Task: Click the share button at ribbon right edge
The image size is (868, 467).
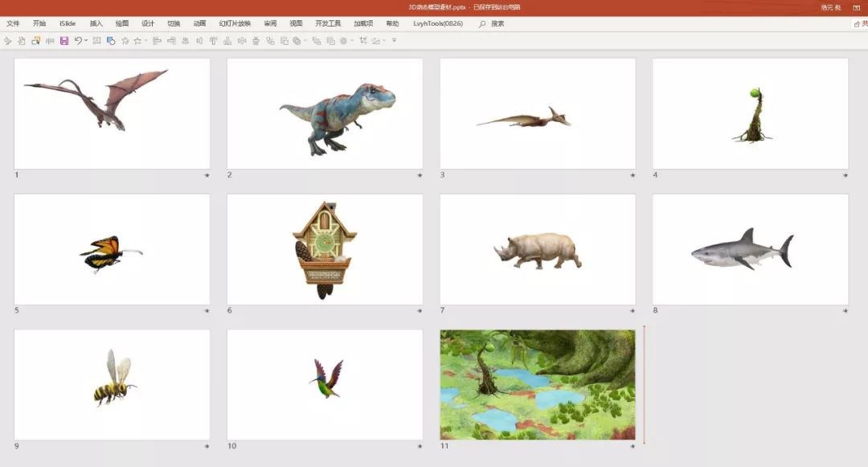Action: [861, 24]
